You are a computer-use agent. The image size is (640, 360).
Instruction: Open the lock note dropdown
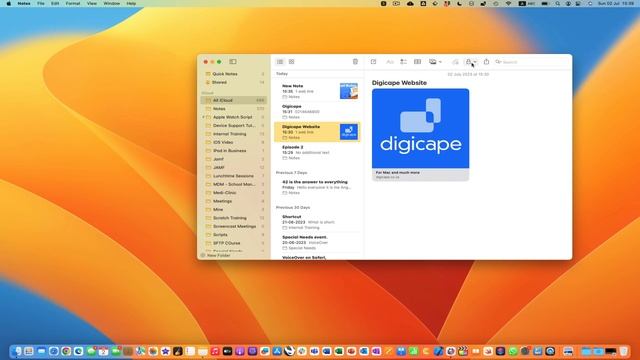click(471, 62)
